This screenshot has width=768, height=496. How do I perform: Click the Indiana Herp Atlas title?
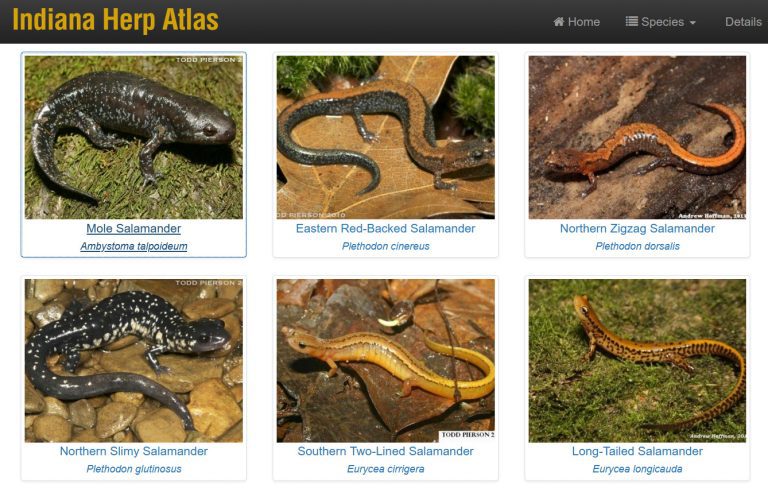[116, 20]
